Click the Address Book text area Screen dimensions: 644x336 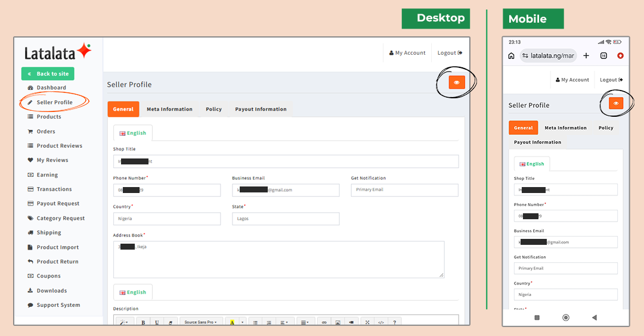click(x=279, y=259)
